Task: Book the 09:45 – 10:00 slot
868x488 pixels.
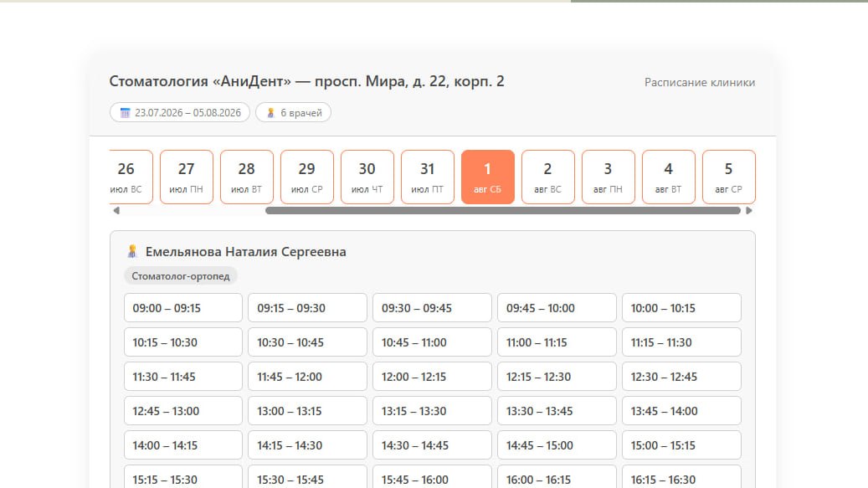Action: point(557,308)
